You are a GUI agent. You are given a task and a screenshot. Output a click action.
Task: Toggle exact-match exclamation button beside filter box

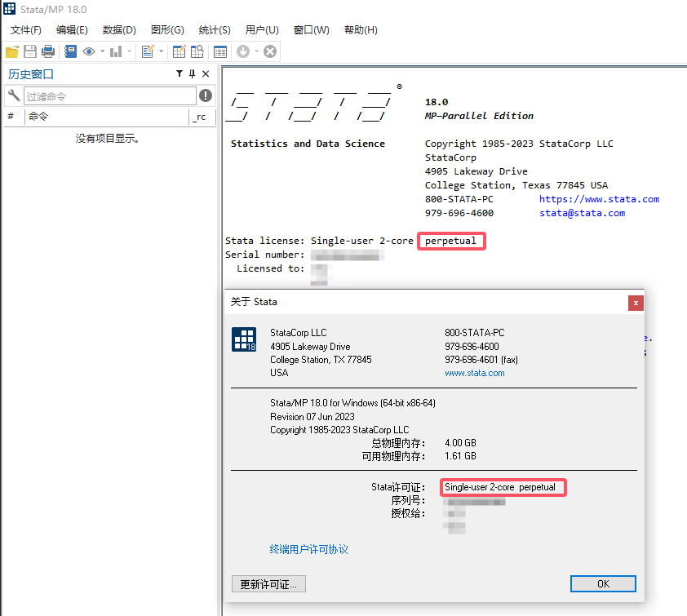click(206, 95)
